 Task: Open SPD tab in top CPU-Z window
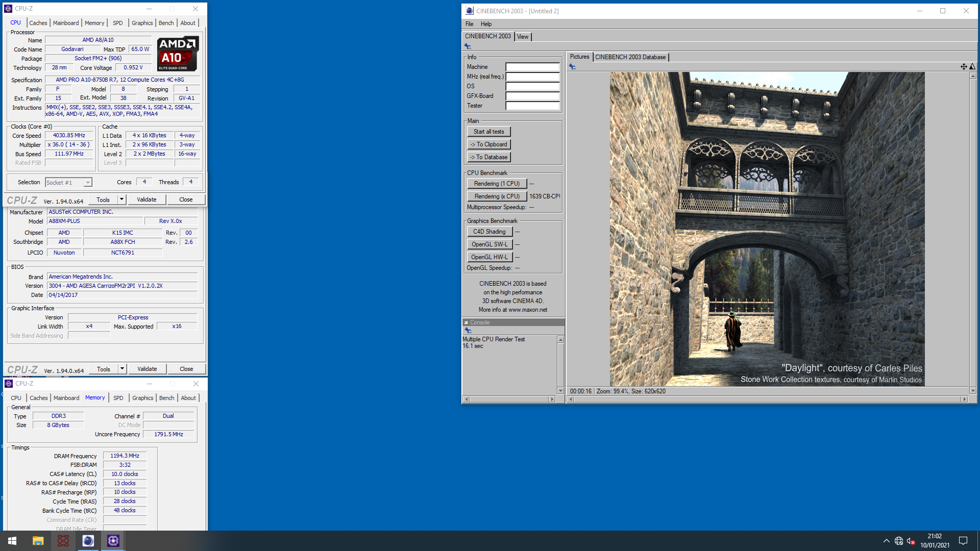tap(118, 23)
